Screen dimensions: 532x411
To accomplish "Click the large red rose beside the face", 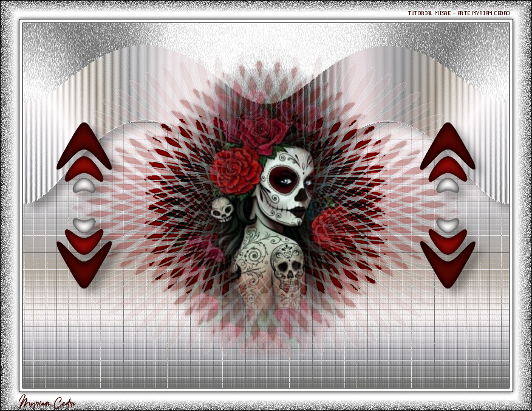I will point(235,170).
